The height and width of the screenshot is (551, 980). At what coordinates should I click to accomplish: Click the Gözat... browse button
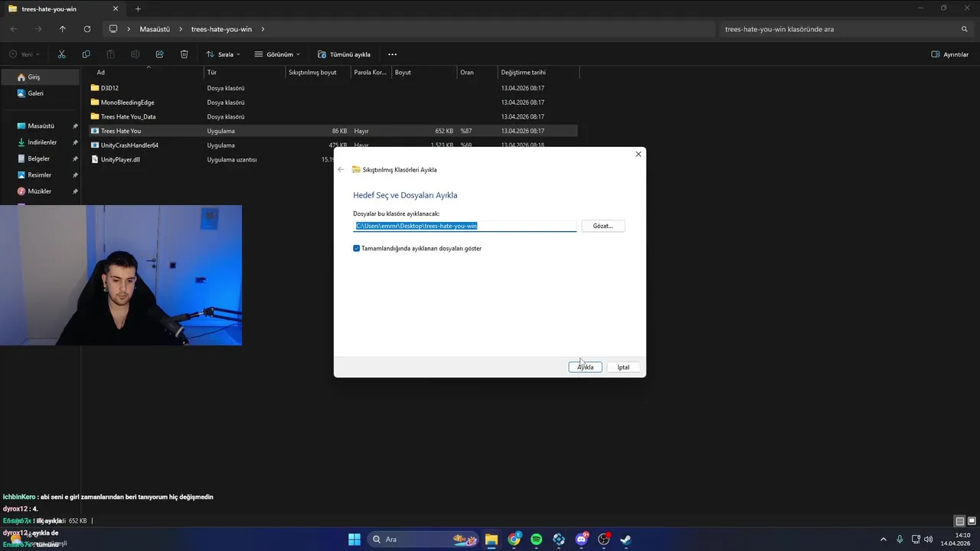(x=603, y=226)
